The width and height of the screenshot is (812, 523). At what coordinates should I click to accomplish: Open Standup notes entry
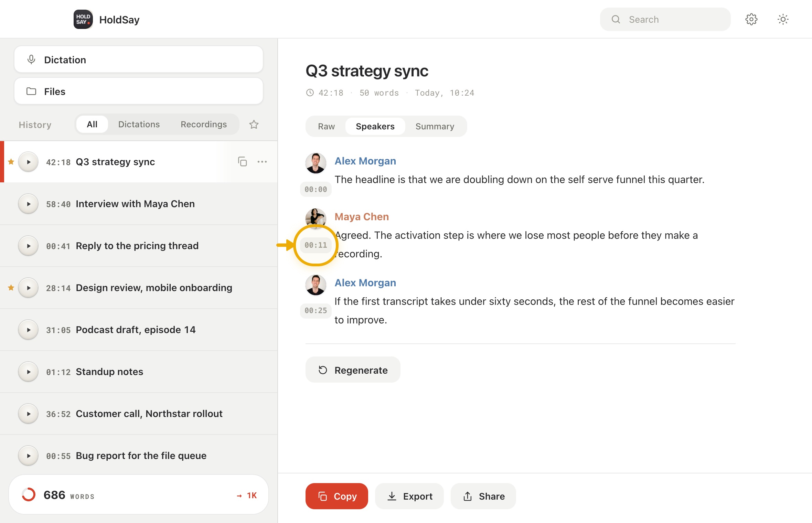click(139, 372)
